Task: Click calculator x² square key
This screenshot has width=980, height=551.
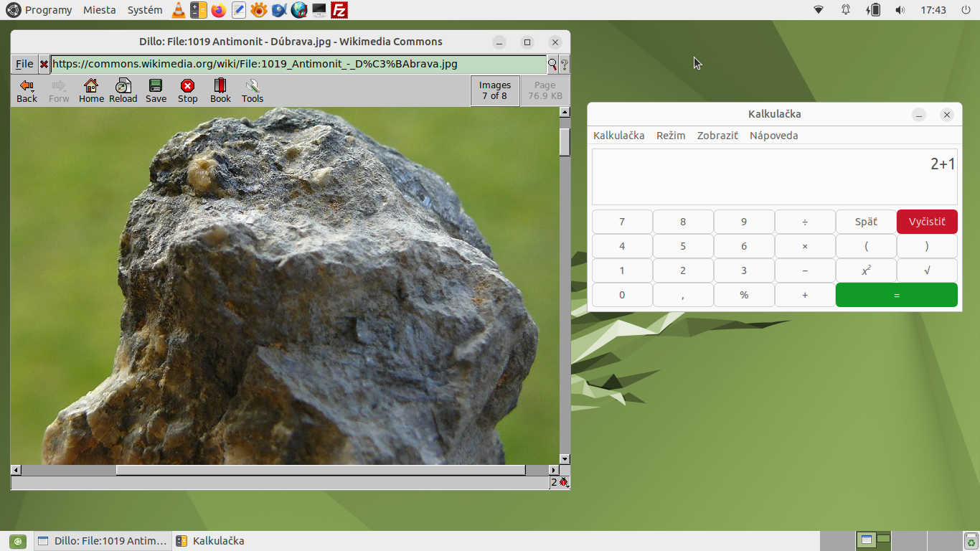Action: (x=866, y=270)
